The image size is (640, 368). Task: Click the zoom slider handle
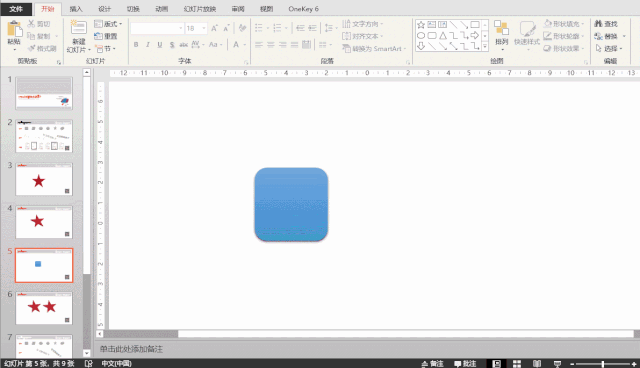pos(602,364)
